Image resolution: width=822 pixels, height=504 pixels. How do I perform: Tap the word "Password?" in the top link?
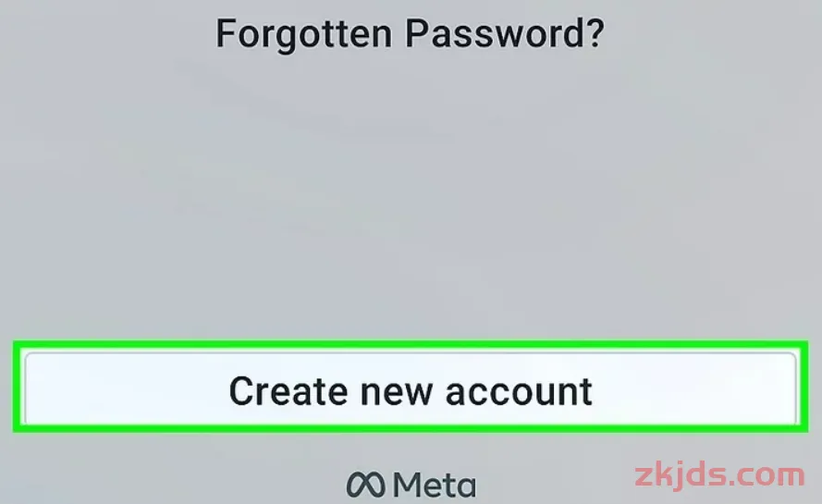pos(505,34)
